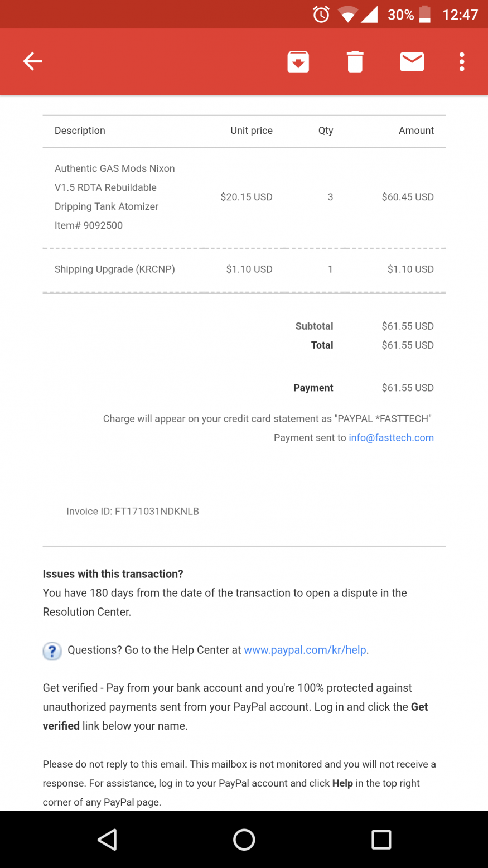Open recent apps square button

381,840
